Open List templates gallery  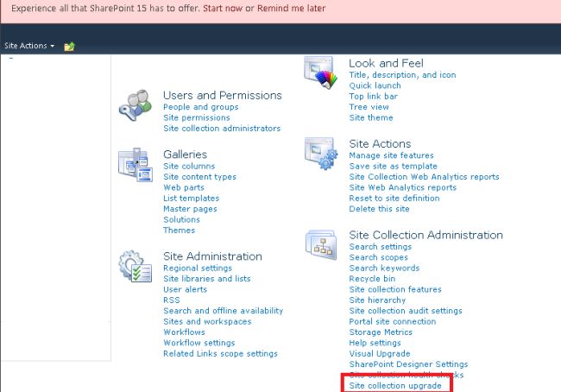191,198
